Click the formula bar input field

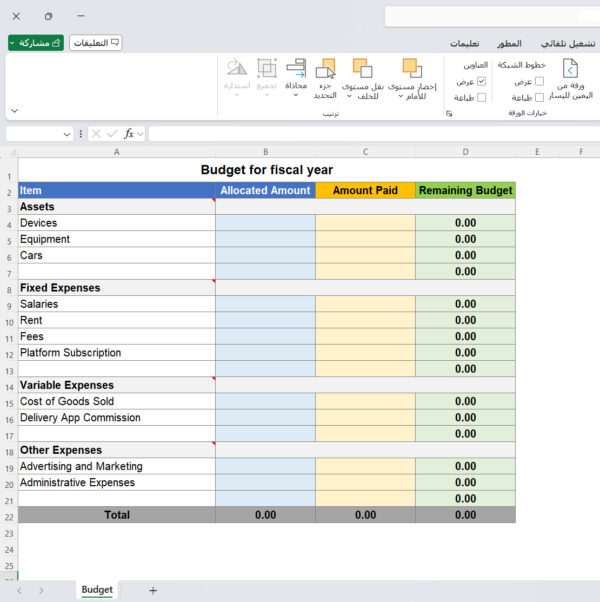pyautogui.click(x=370, y=134)
